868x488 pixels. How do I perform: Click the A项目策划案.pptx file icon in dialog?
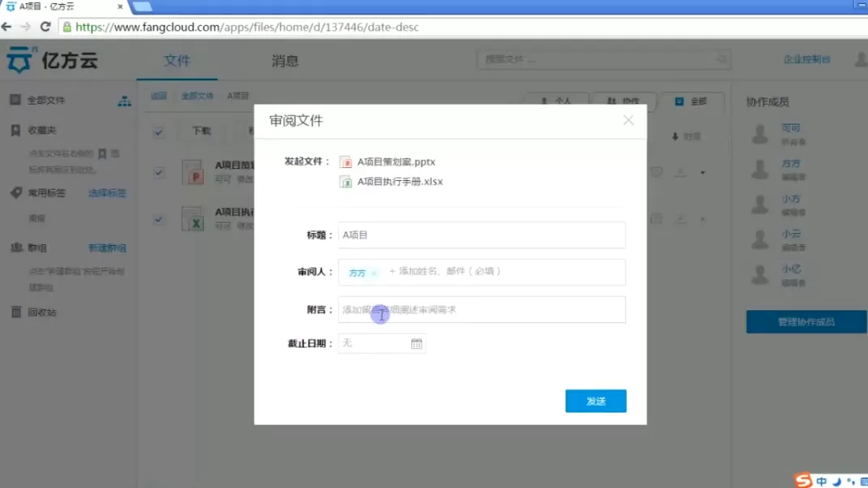pos(346,162)
